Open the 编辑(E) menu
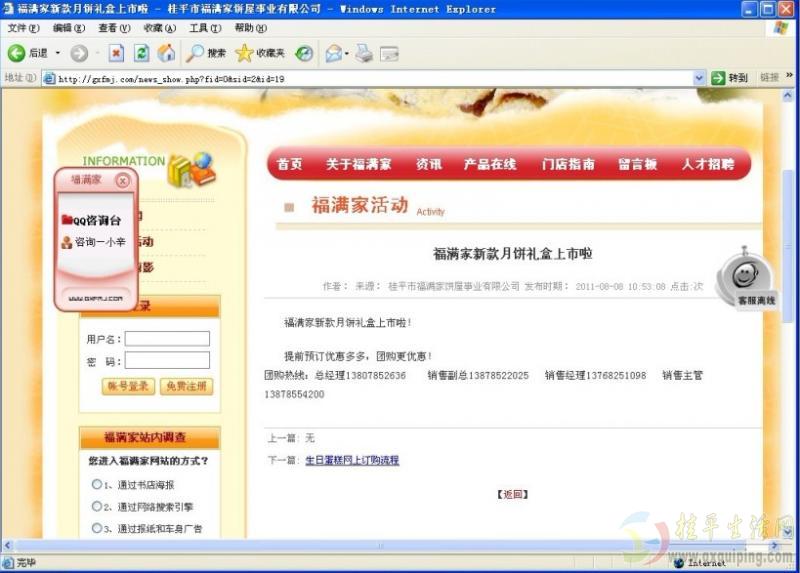Screen dimensions: 800x573 click(x=69, y=28)
